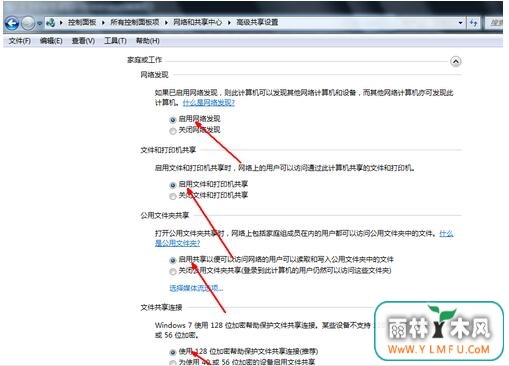Expand arrow after 所有控制面板项 breadcrumb

(166, 23)
